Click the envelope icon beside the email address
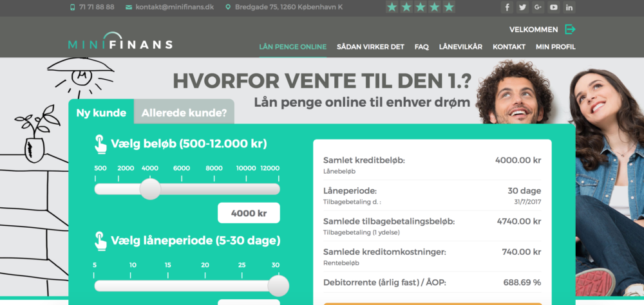The width and height of the screenshot is (644, 305). pyautogui.click(x=129, y=7)
